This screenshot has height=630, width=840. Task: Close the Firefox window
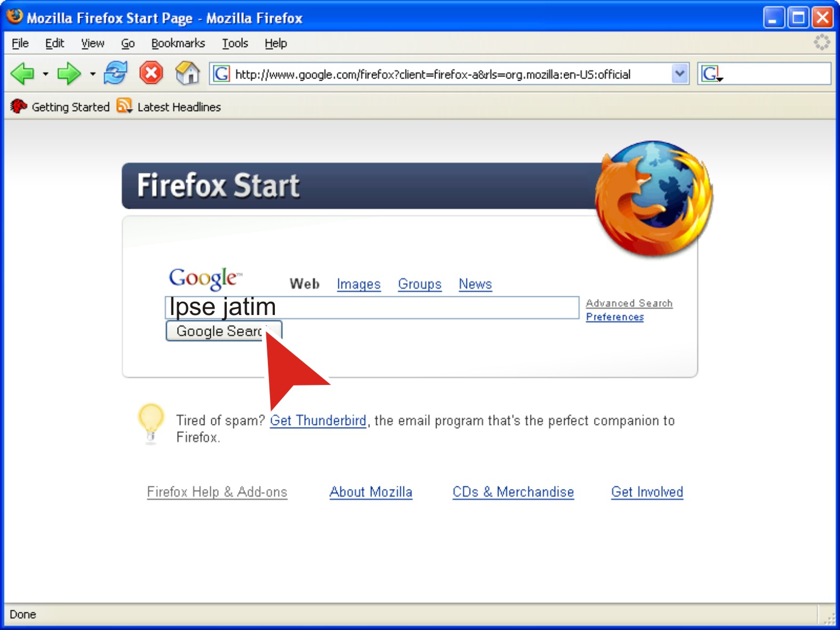pos(822,18)
